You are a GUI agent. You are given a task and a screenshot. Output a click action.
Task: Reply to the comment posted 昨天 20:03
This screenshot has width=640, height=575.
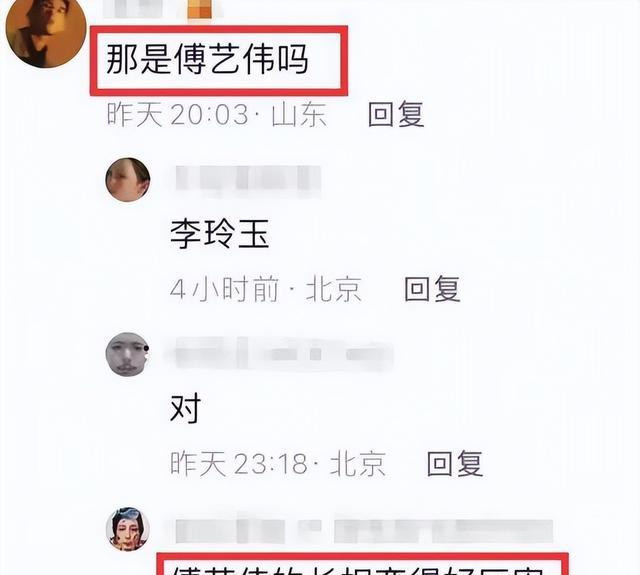[396, 115]
